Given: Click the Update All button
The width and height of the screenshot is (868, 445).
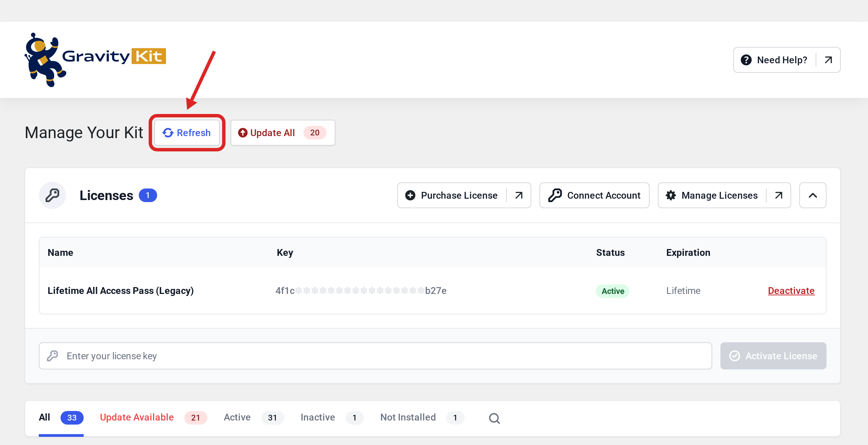Looking at the screenshot, I should [283, 133].
